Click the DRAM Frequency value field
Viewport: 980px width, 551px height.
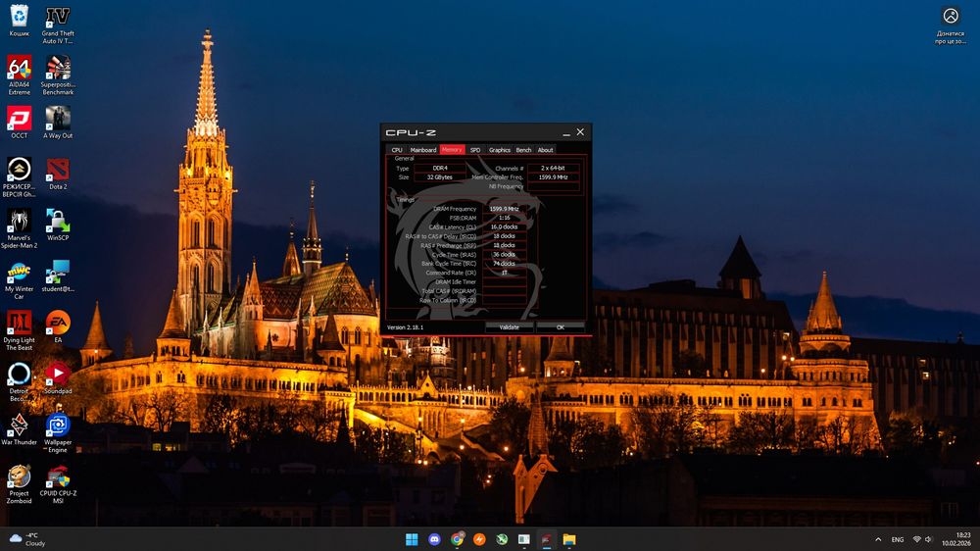pyautogui.click(x=504, y=209)
